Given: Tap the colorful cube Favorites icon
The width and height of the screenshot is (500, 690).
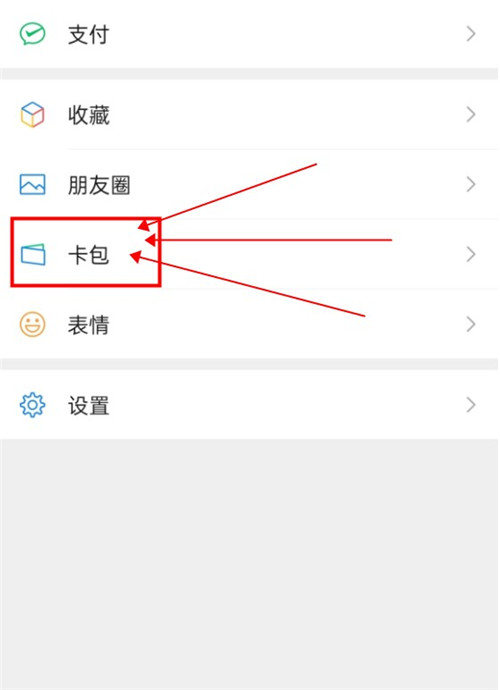Looking at the screenshot, I should 32,114.
